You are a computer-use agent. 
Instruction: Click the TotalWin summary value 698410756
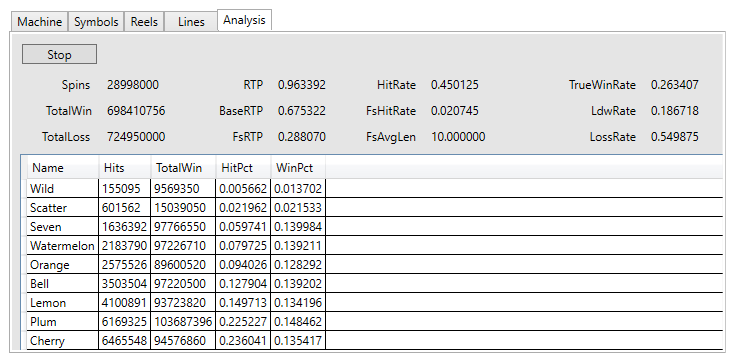click(x=136, y=111)
